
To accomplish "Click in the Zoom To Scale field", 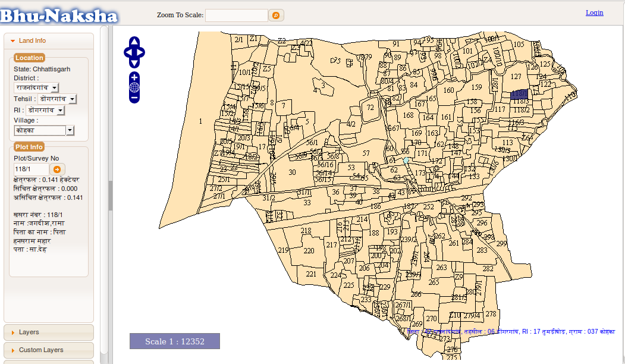I will click(x=236, y=15).
